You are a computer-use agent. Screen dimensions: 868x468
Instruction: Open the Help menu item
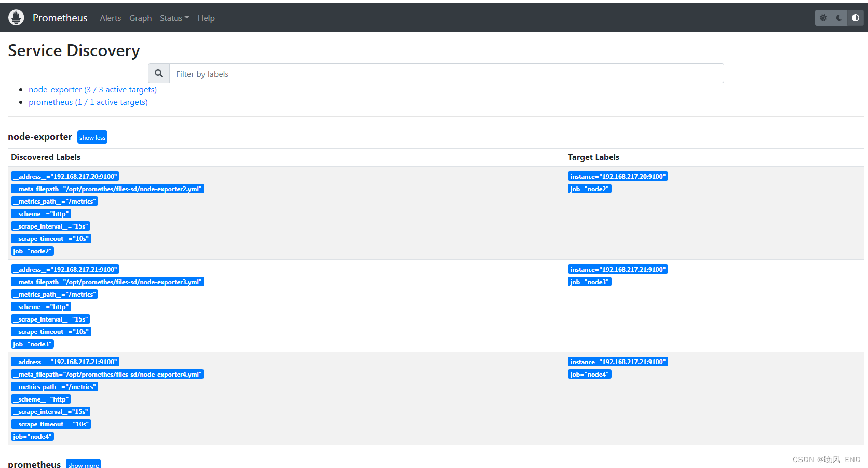click(x=206, y=18)
